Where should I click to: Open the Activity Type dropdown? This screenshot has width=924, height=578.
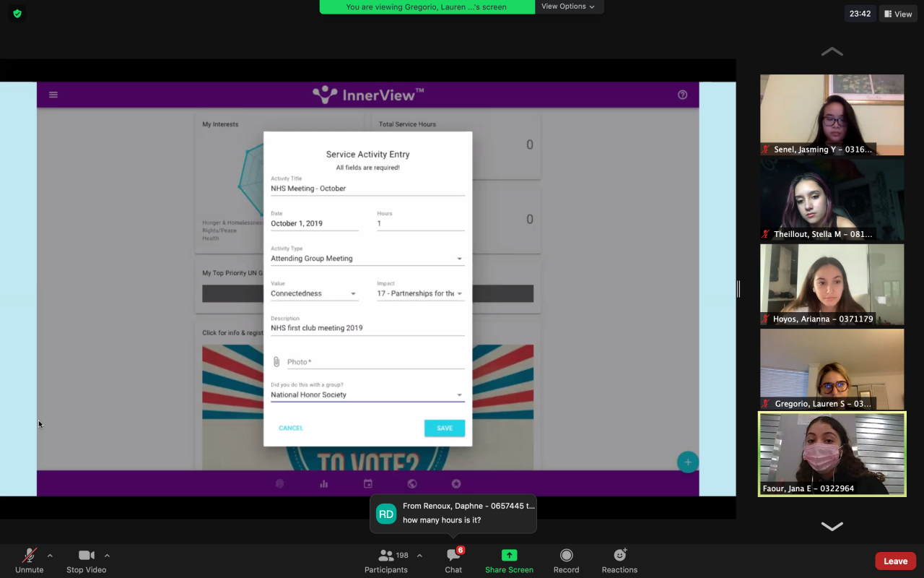(367, 259)
